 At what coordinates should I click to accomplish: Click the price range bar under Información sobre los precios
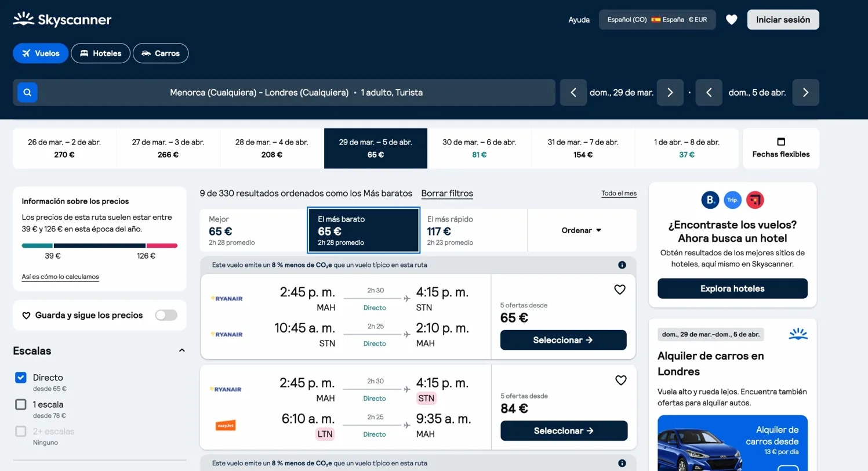click(x=99, y=245)
